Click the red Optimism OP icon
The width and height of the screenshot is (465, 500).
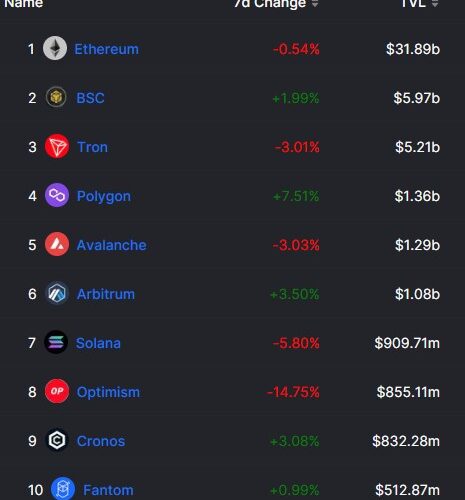point(57,391)
